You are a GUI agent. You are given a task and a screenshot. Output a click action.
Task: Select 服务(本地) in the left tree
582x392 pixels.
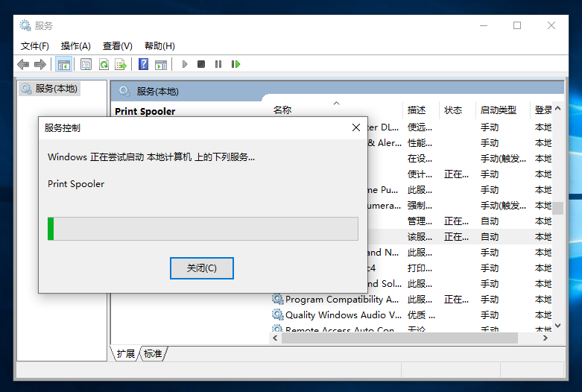coord(49,89)
